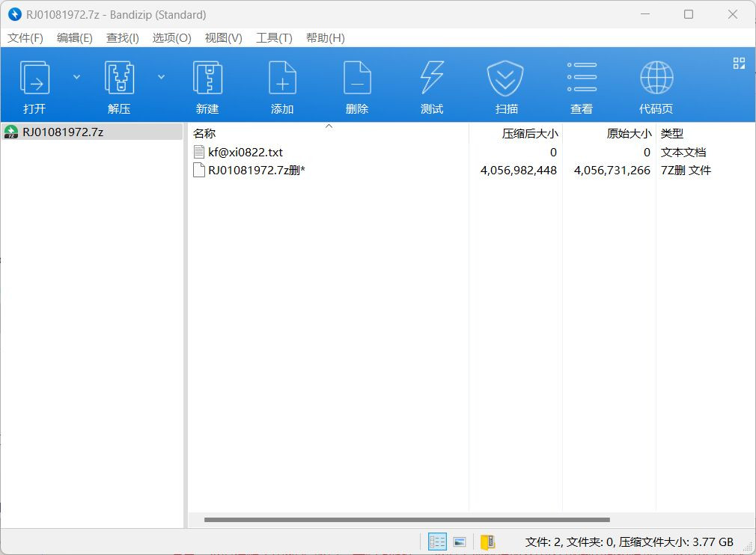Click the 解压 (Extract) toolbar icon
Image resolution: width=756 pixels, height=555 pixels.
pyautogui.click(x=119, y=78)
